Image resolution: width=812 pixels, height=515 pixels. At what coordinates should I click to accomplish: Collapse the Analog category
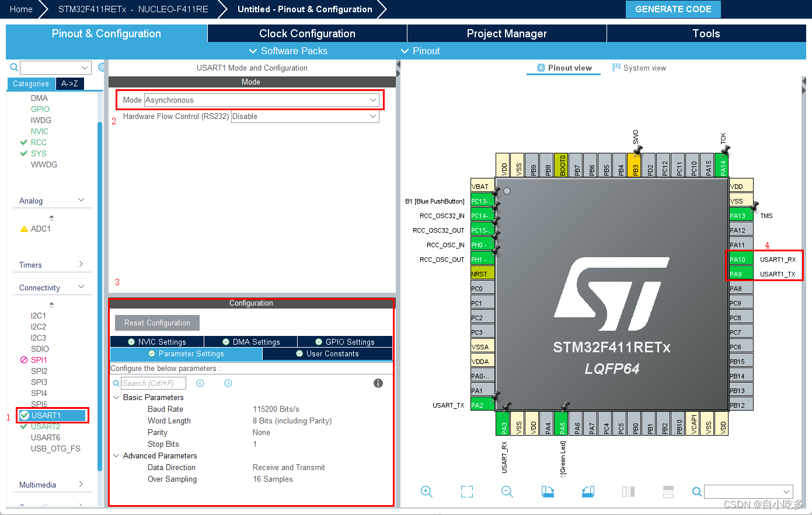click(81, 200)
